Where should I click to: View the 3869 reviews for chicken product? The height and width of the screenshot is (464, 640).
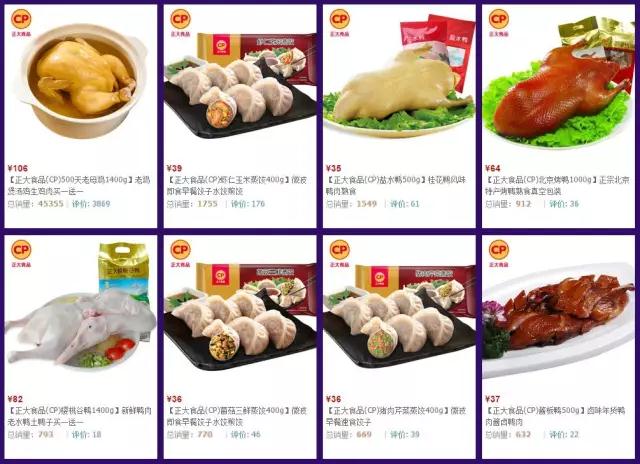tap(91, 204)
